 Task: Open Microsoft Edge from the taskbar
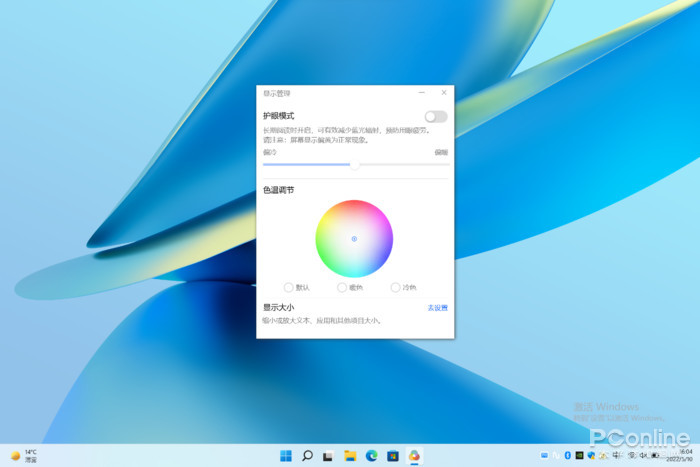(371, 456)
